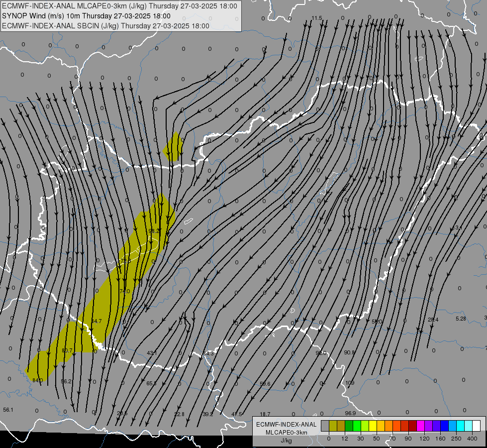Click the magenta legend swatch before 120

pyautogui.click(x=421, y=426)
